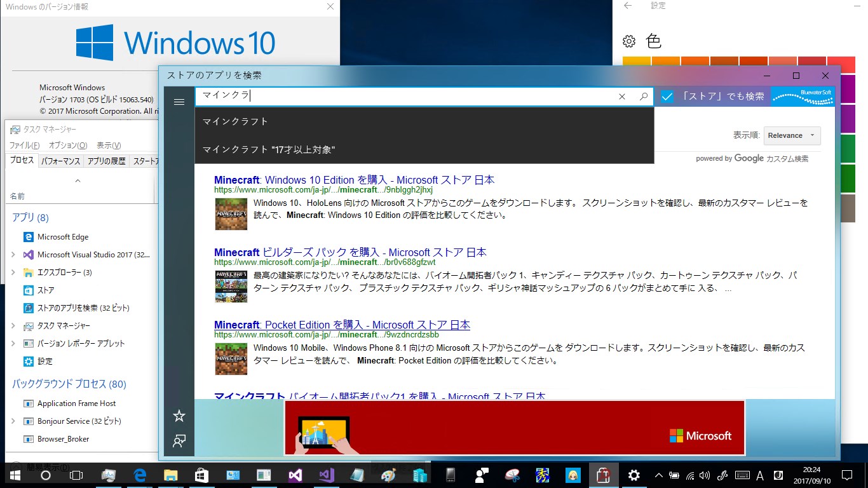
Task: Click the IME 'A' input mode indicator
Action: coord(760,475)
